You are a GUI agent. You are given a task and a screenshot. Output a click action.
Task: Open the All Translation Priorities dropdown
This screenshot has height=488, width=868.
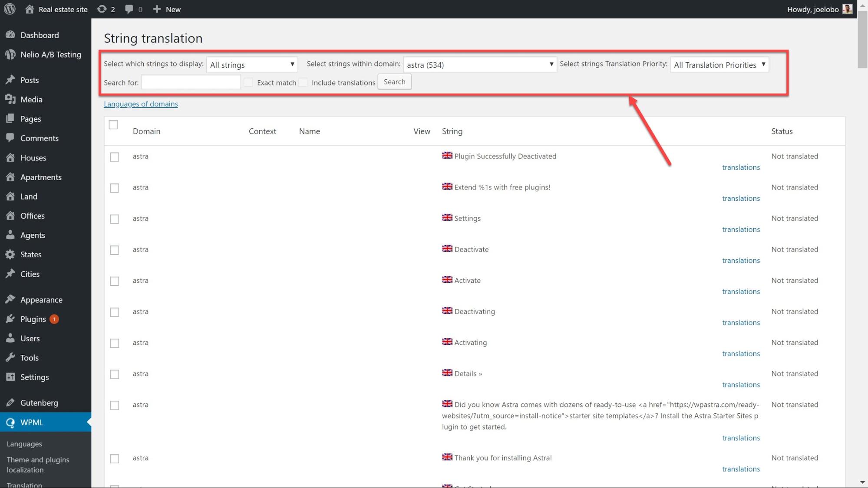click(719, 65)
